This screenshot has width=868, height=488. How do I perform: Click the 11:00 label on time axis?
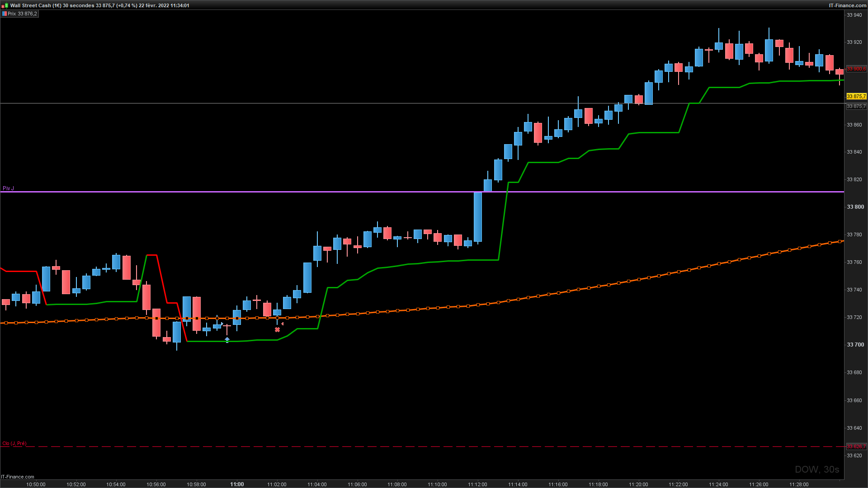click(x=237, y=484)
